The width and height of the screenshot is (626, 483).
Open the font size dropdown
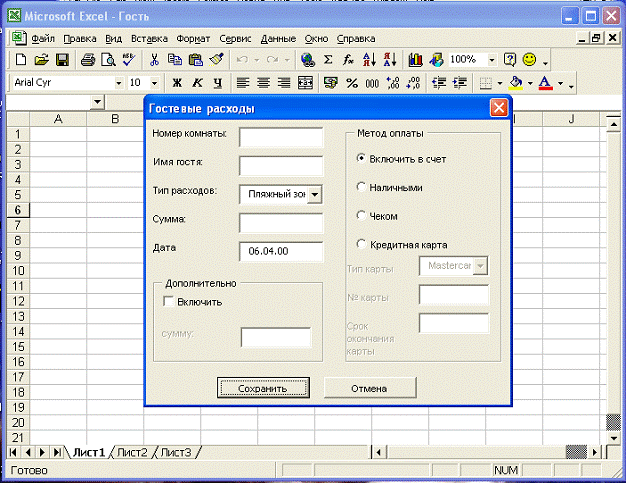(x=155, y=83)
